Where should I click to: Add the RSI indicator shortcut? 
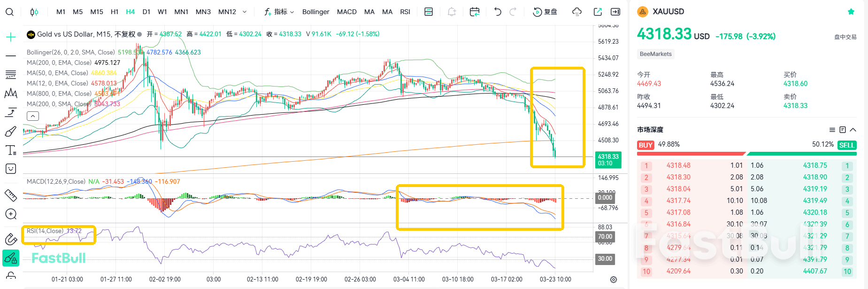tap(405, 12)
